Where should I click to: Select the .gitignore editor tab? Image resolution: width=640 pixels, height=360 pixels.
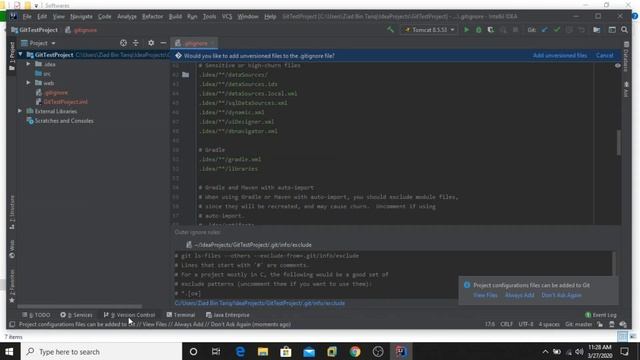[x=194, y=43]
